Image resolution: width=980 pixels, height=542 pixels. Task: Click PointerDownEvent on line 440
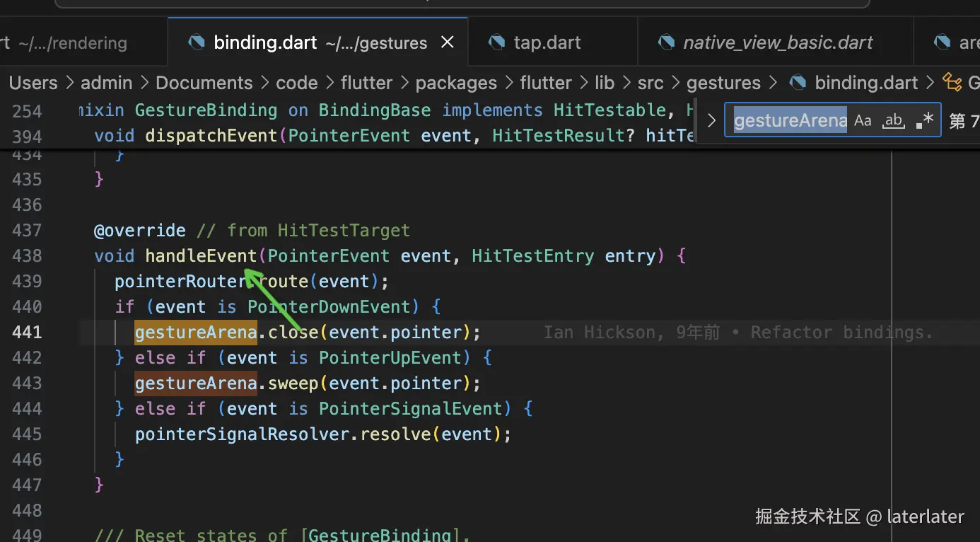[328, 306]
